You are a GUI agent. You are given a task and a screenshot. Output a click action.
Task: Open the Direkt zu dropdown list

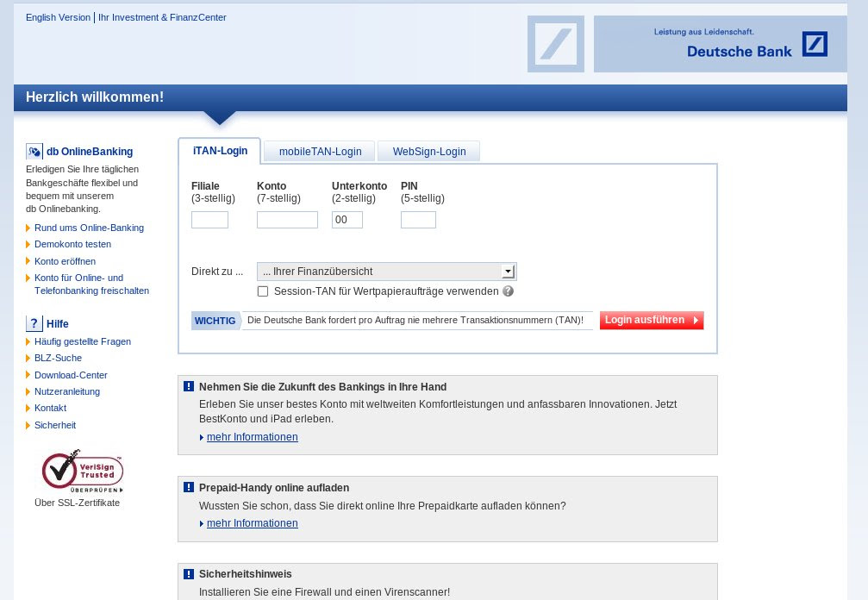(x=386, y=272)
